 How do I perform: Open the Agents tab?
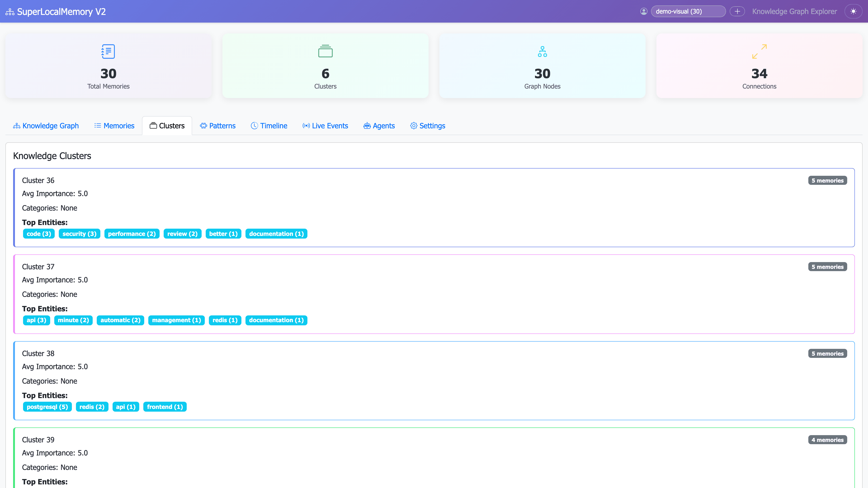[x=379, y=126]
